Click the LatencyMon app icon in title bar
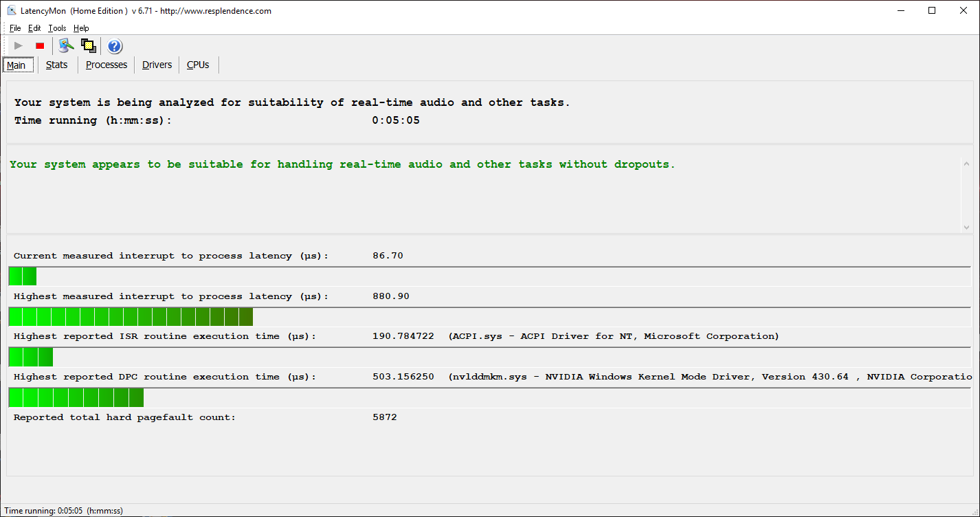 (12, 11)
